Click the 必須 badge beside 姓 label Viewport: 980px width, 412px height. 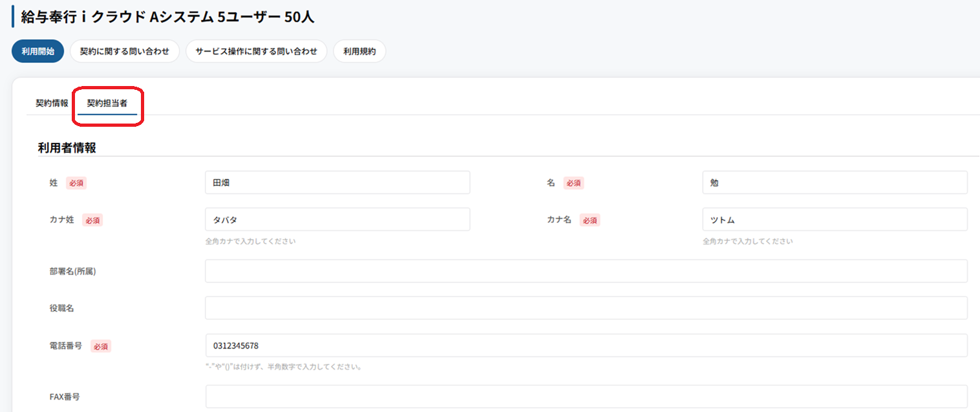coord(76,183)
